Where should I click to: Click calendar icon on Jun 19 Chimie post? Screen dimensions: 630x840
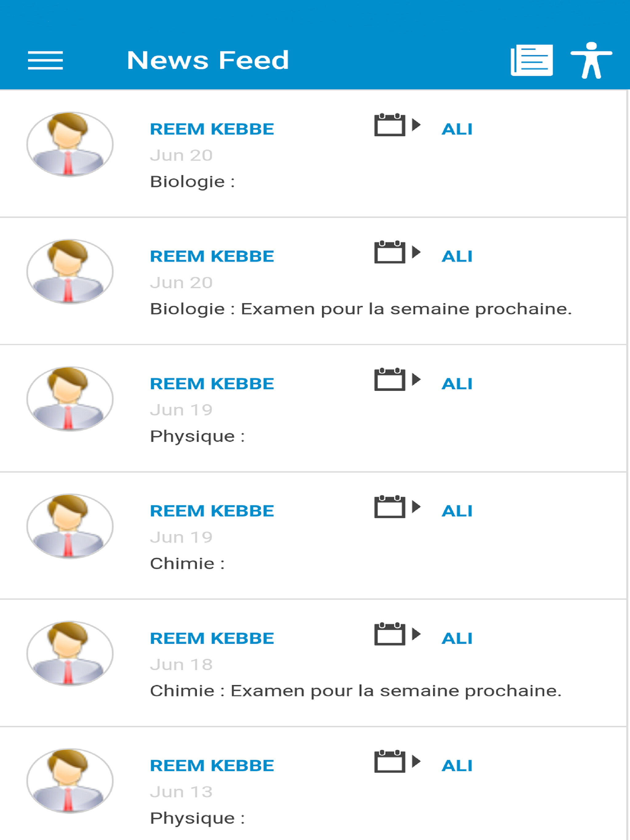[397, 507]
